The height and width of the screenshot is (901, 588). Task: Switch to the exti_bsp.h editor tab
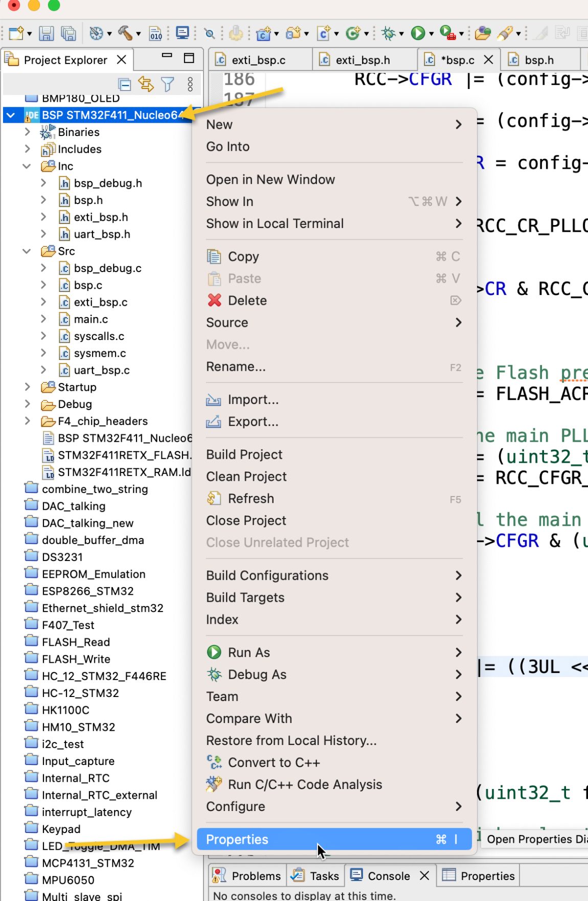(363, 60)
